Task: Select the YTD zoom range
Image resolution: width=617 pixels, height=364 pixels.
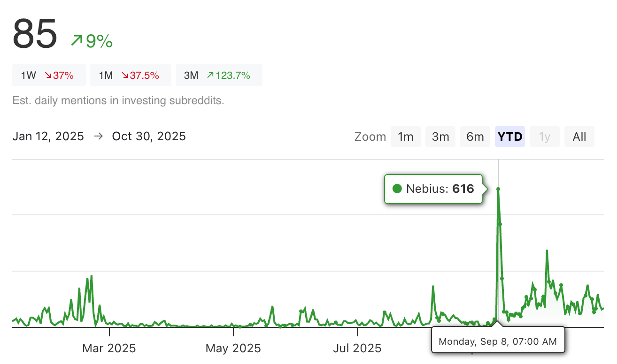Action: (510, 136)
